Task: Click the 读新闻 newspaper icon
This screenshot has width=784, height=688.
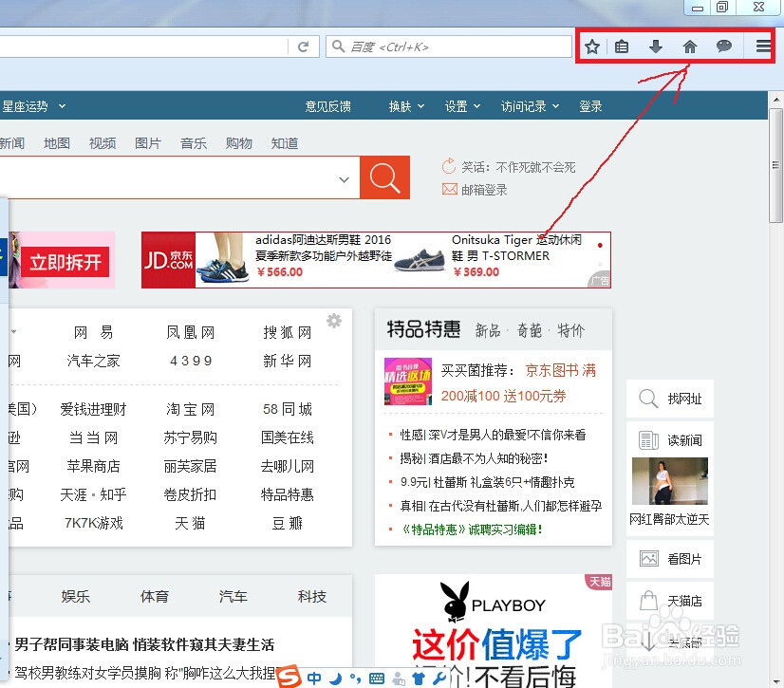Action: coord(648,440)
